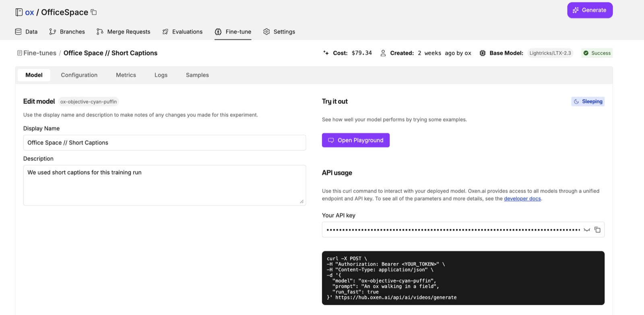This screenshot has height=315, width=644.
Task: Click the Description text area
Action: pos(165,185)
